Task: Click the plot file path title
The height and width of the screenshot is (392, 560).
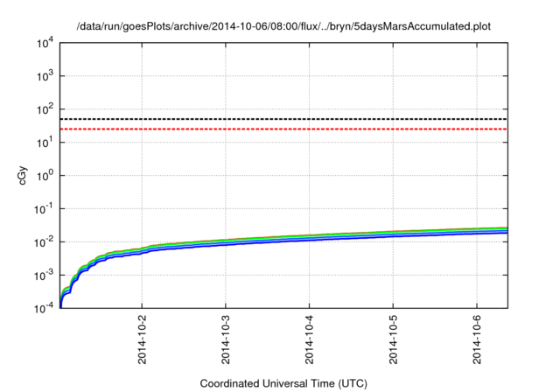Action: (x=283, y=26)
